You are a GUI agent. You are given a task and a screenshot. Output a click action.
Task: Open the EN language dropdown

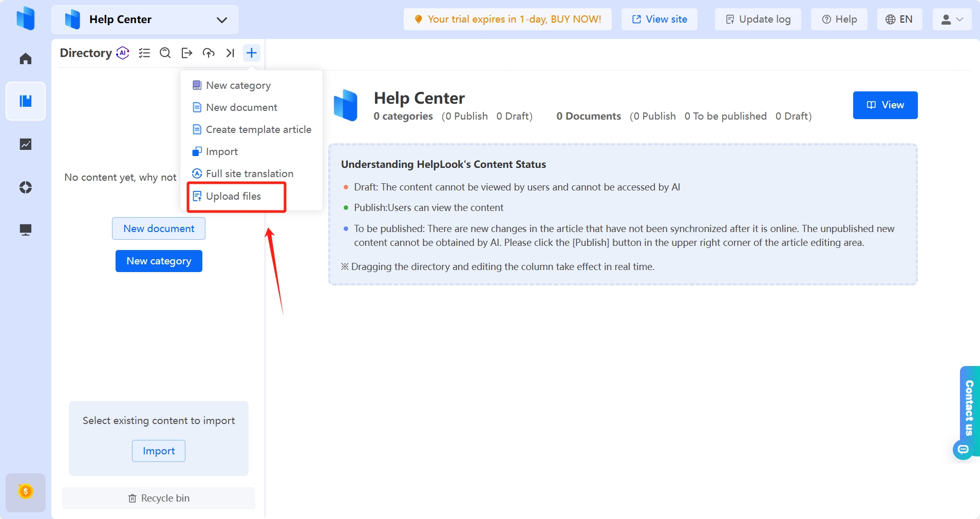(900, 19)
